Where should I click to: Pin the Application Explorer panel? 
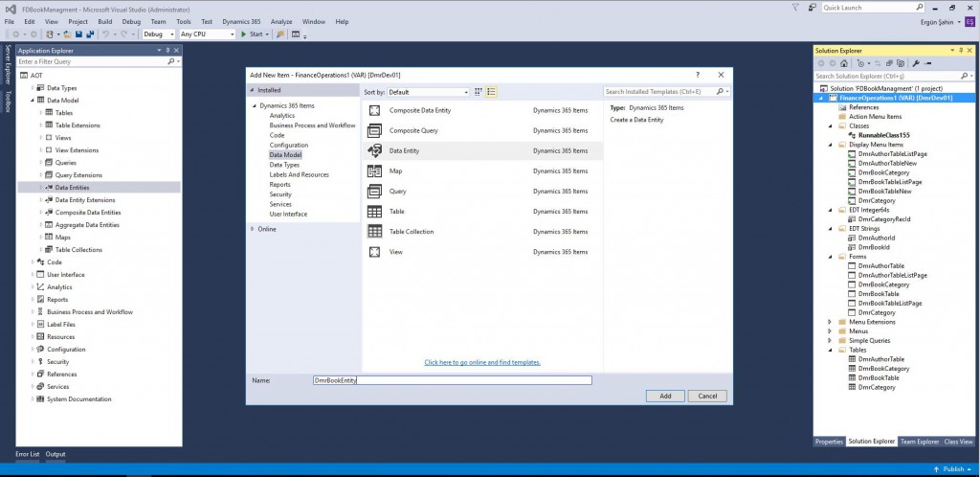pos(167,51)
